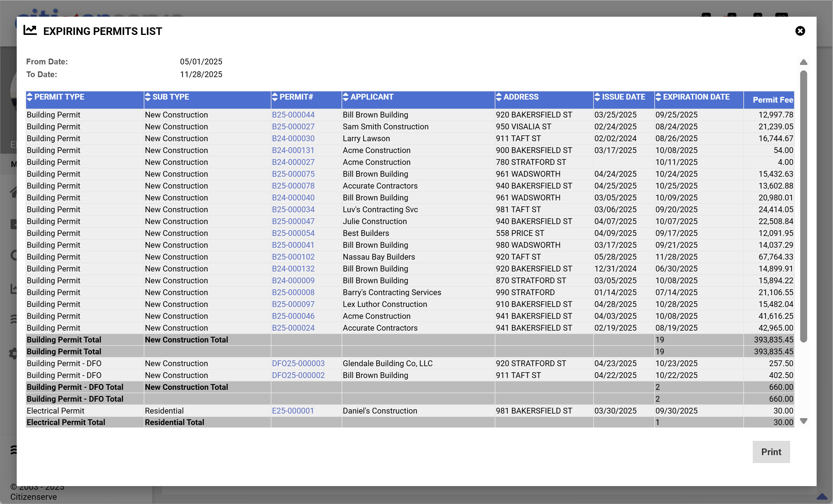Open permit B25-000102 for Nassau Bay Builders
Viewport: 833px width, 504px height.
click(x=293, y=257)
